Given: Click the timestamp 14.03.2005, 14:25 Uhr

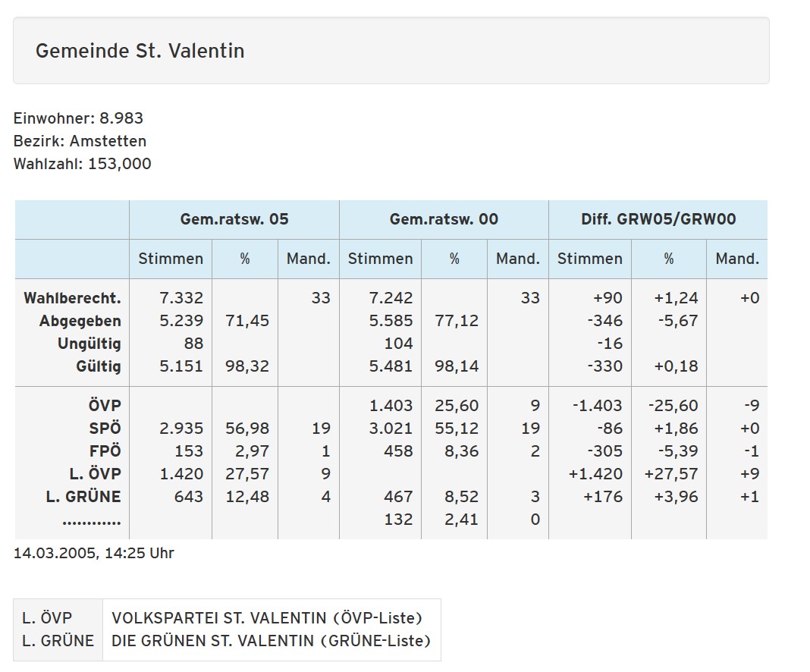Looking at the screenshot, I should (x=94, y=553).
